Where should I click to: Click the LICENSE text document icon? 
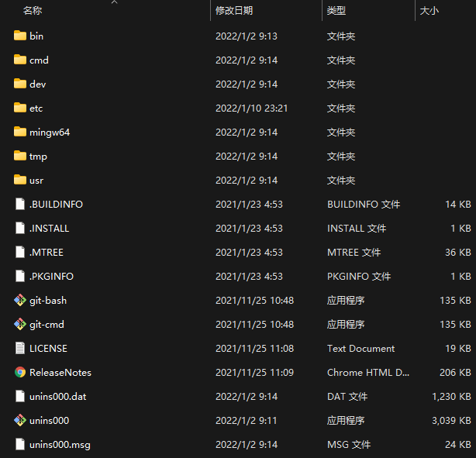[20, 348]
